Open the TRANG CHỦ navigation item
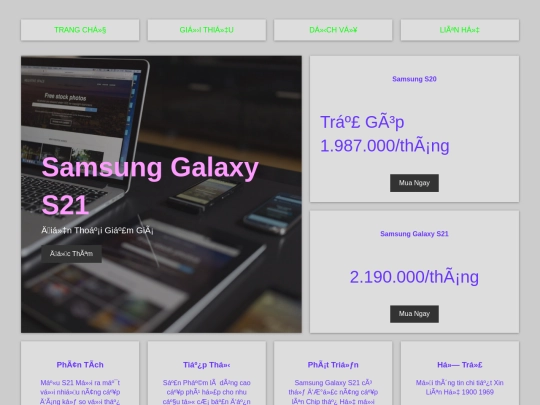This screenshot has height=405, width=540. click(x=80, y=30)
